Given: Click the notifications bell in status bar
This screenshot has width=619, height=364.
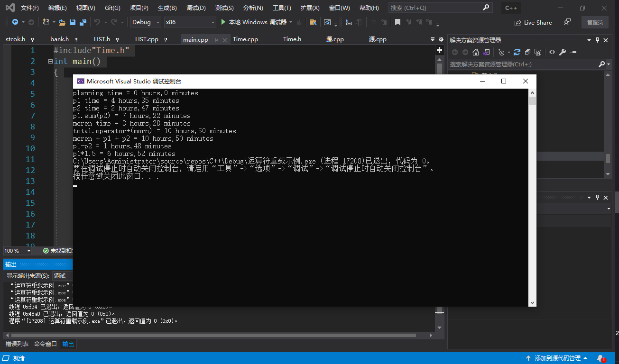Looking at the screenshot, I should tap(601, 358).
